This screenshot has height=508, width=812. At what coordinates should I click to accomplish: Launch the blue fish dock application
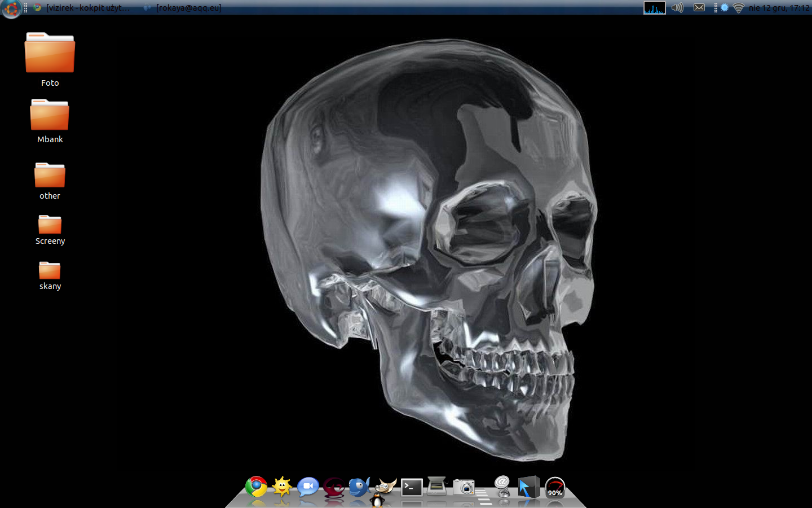[x=359, y=487]
